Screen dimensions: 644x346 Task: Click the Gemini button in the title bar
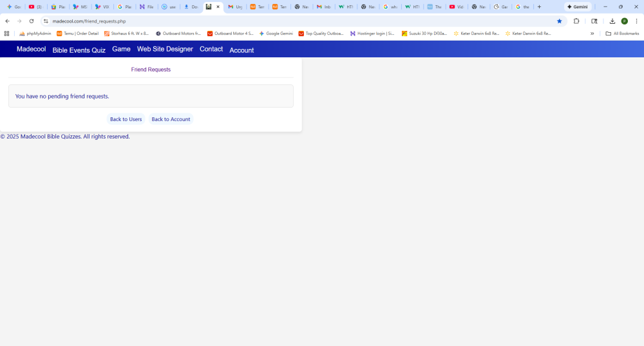[578, 6]
